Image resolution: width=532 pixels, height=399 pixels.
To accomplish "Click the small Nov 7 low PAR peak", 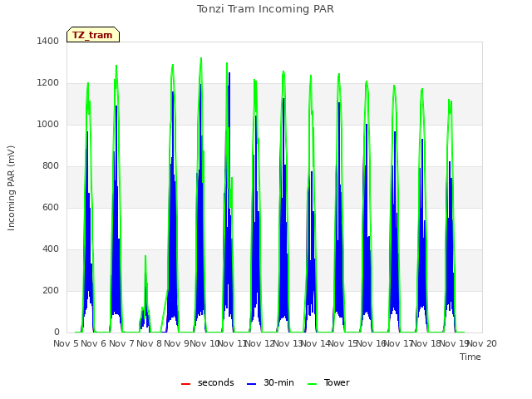I will pos(145,292).
